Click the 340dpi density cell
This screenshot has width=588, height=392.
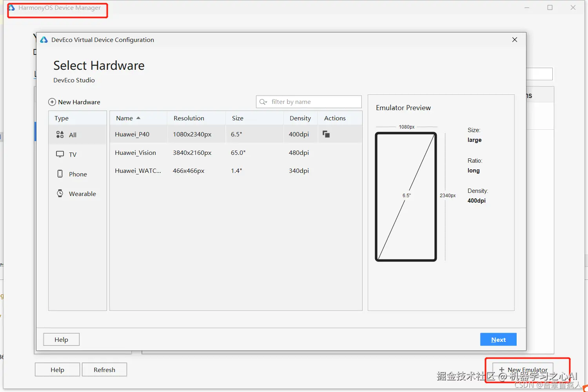pos(299,171)
